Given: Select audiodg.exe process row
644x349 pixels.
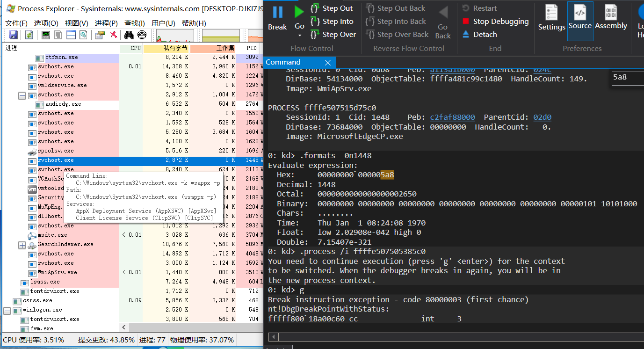Looking at the screenshot, I should tap(131, 104).
